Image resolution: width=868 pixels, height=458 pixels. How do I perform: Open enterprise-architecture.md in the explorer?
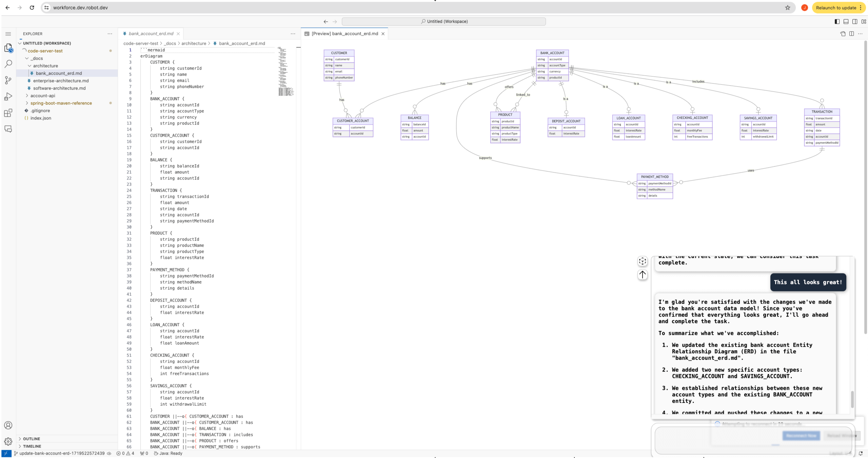click(x=61, y=81)
